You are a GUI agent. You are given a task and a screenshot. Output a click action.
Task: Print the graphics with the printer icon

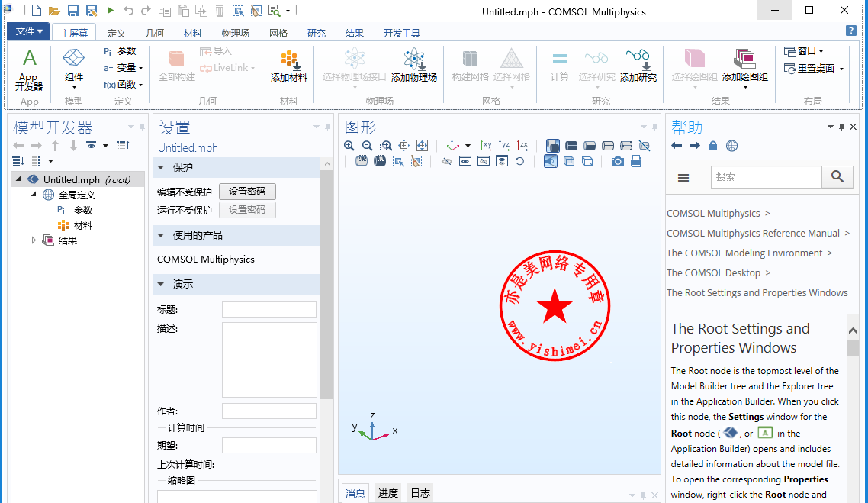(x=636, y=161)
